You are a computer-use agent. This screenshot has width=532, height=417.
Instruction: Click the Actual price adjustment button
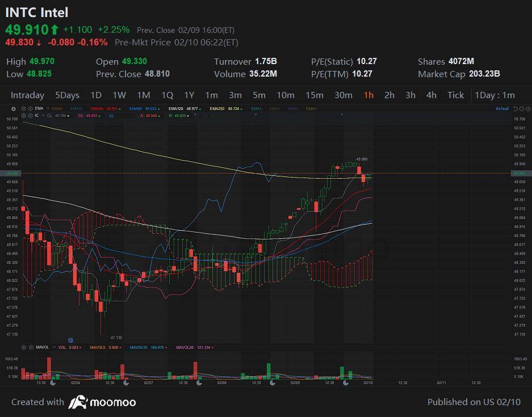point(502,108)
